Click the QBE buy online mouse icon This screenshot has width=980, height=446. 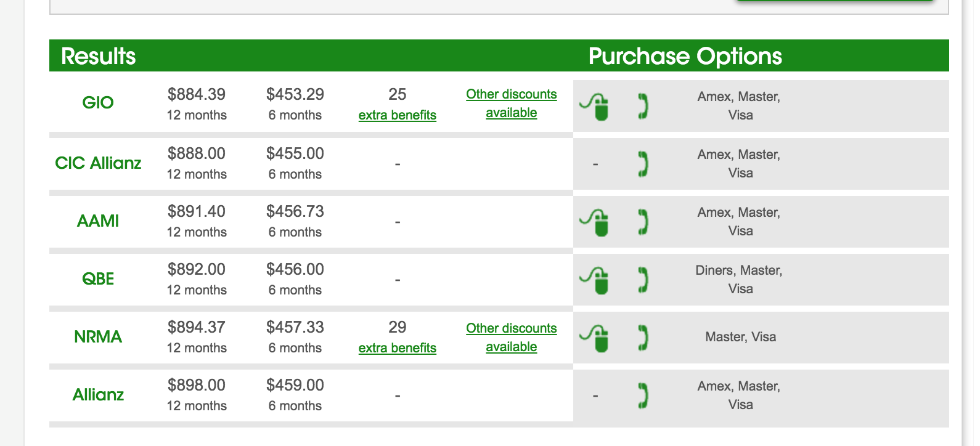point(594,280)
